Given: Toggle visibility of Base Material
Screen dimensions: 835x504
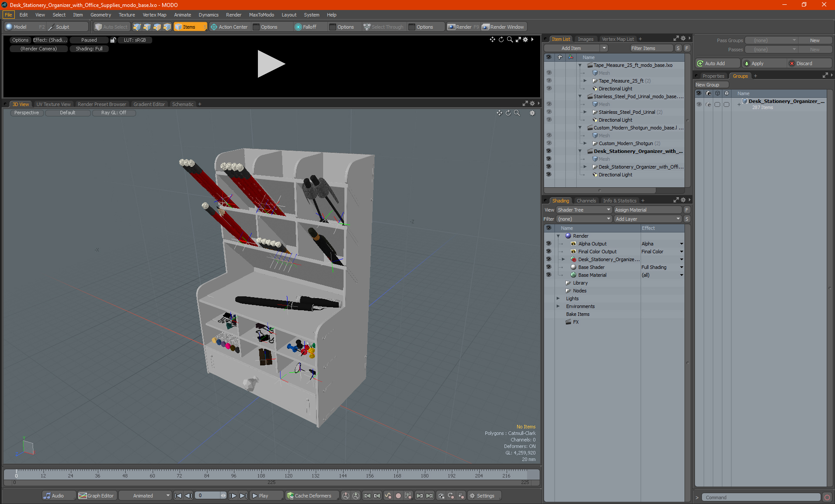Looking at the screenshot, I should (x=549, y=275).
